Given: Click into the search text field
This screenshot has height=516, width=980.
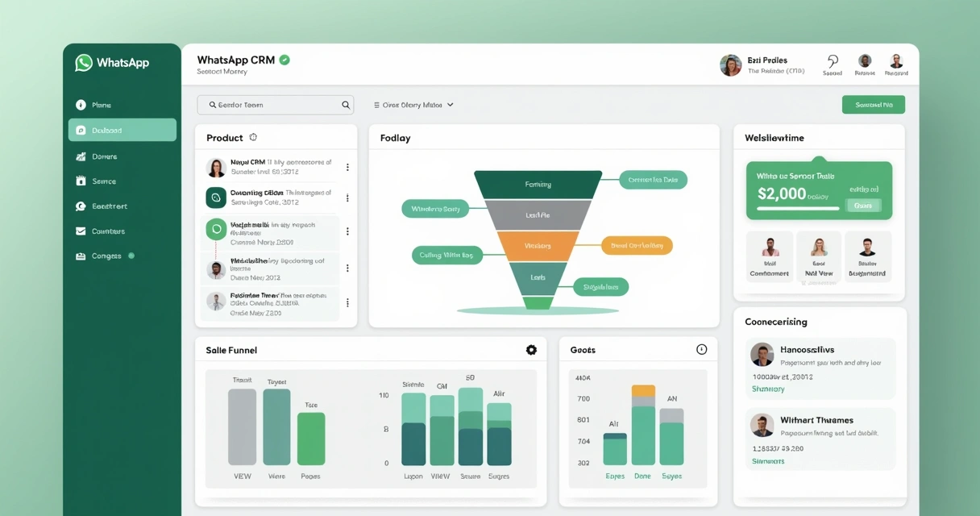Looking at the screenshot, I should click(276, 105).
